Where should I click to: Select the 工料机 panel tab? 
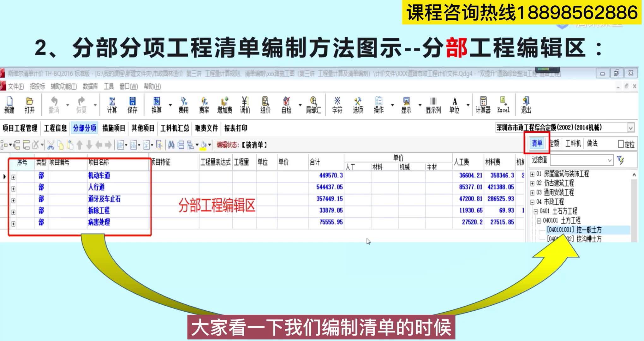coord(573,143)
